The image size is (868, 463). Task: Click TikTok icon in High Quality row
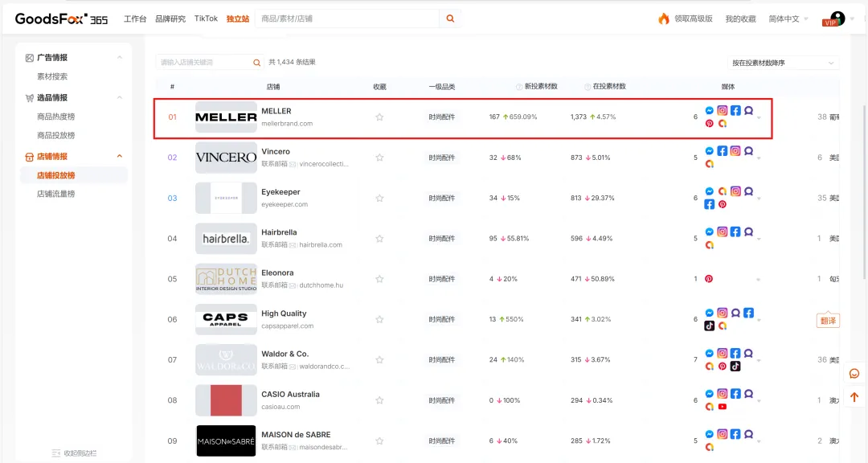pos(709,326)
